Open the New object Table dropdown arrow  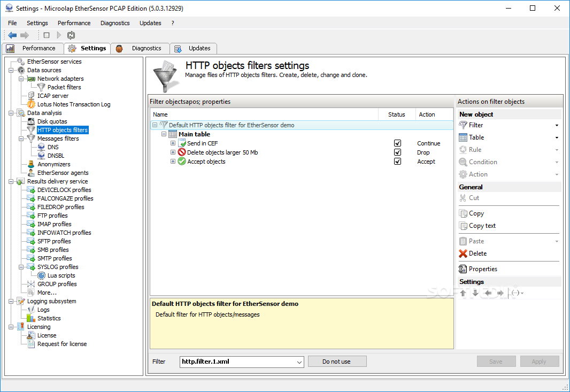(x=557, y=138)
